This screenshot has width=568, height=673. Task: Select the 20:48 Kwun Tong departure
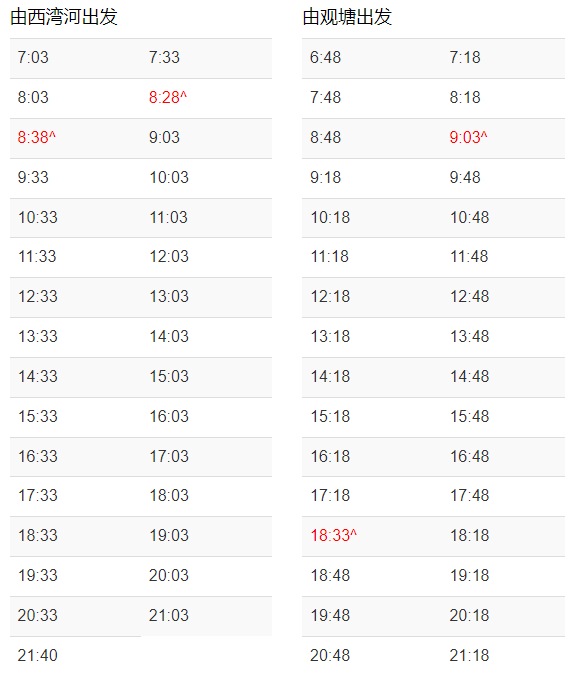[330, 655]
